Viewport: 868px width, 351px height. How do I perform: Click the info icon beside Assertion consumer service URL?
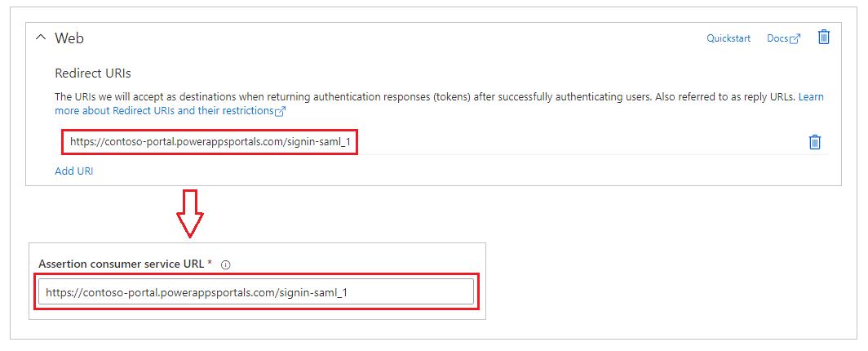click(x=225, y=264)
